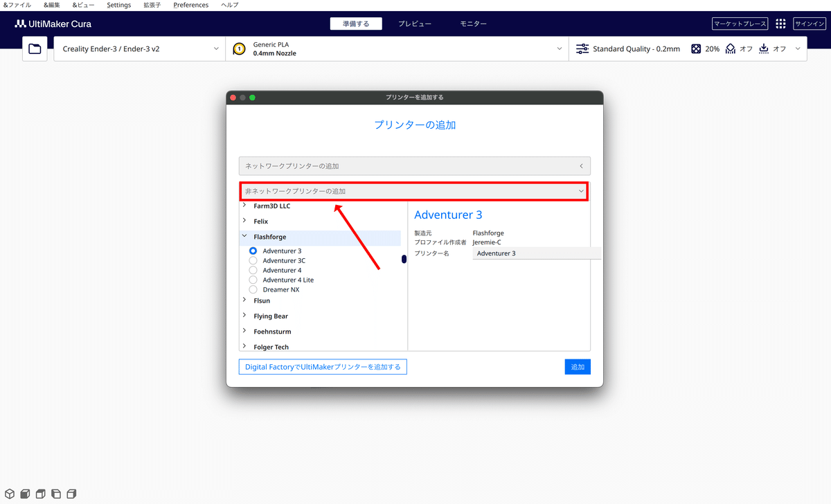Collapse 非ネットワークプリンターの追加 section
Screen dimensions: 831x504
coord(415,191)
